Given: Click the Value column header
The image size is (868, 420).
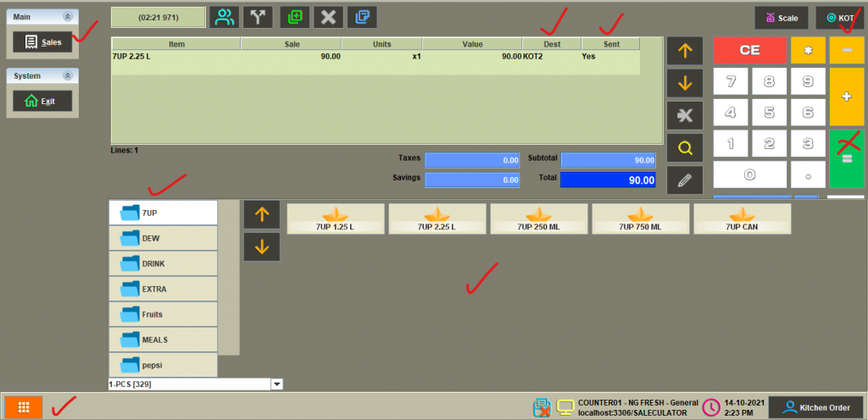Looking at the screenshot, I should [472, 44].
